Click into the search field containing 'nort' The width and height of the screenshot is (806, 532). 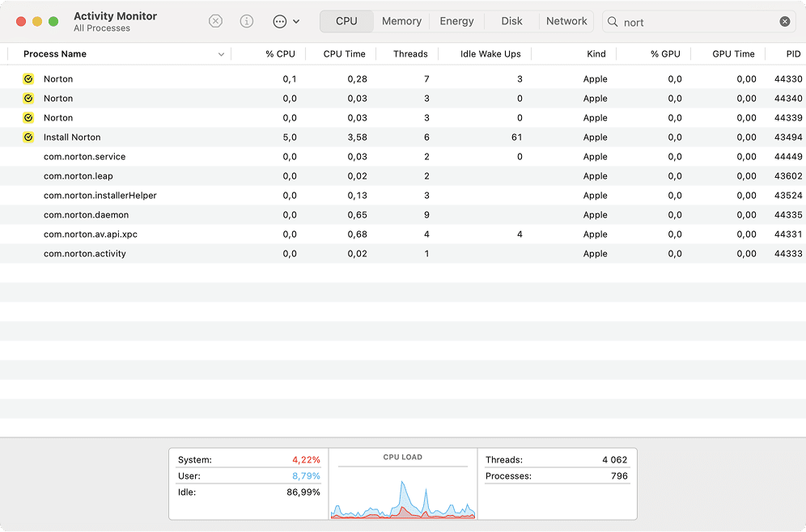point(698,22)
